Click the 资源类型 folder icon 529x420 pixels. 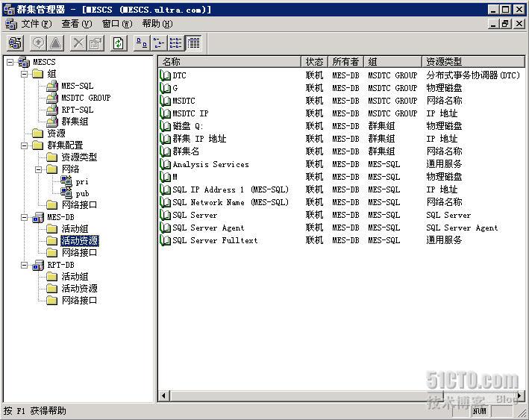pos(52,157)
